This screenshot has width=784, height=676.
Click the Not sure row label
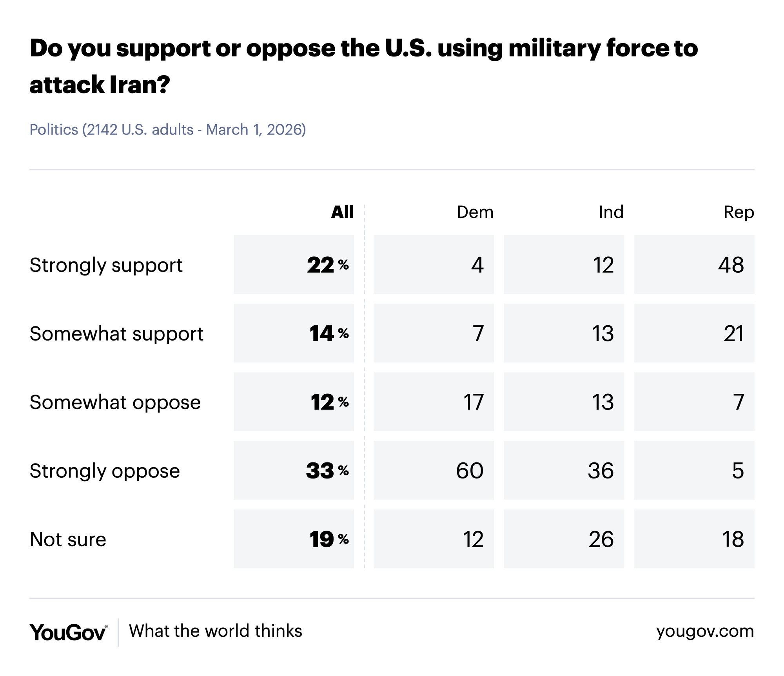(x=68, y=540)
